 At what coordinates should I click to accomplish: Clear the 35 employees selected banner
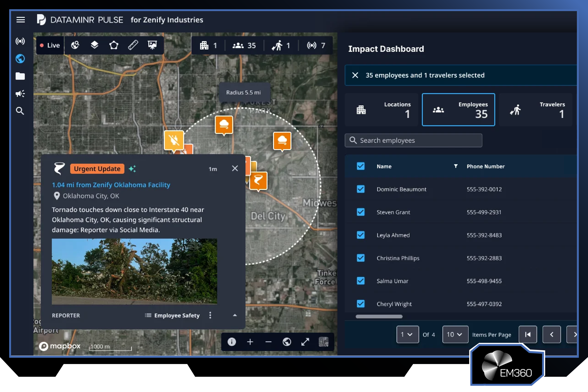coord(355,75)
